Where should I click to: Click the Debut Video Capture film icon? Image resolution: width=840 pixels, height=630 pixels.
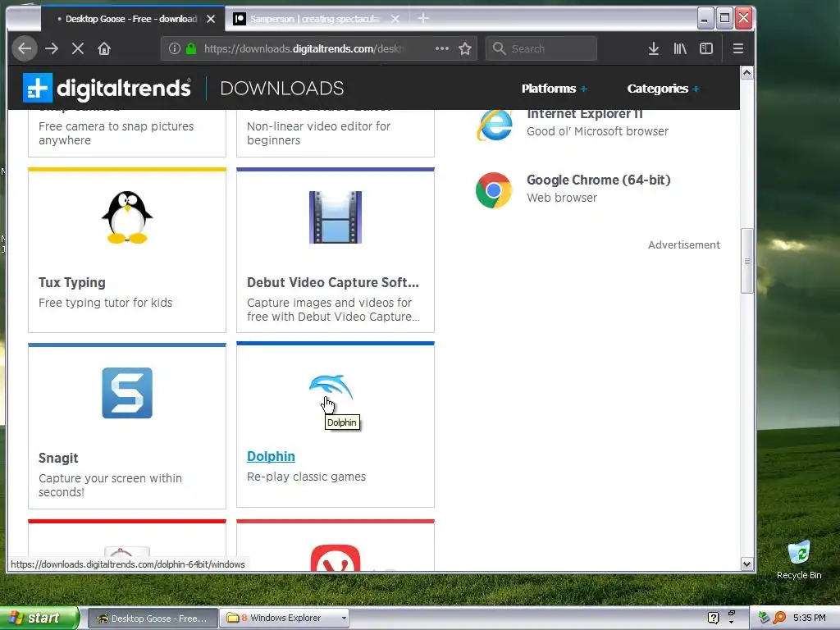336,217
